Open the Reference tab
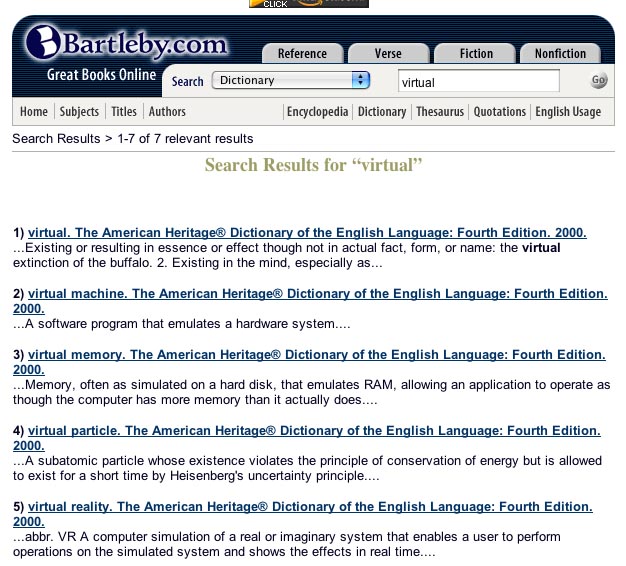 pyautogui.click(x=302, y=53)
